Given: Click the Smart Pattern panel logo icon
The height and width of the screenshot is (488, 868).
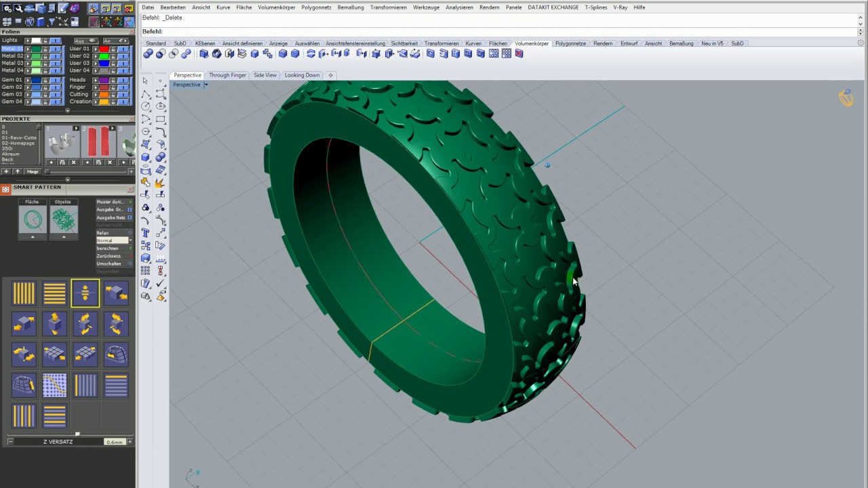Looking at the screenshot, I should tap(6, 190).
